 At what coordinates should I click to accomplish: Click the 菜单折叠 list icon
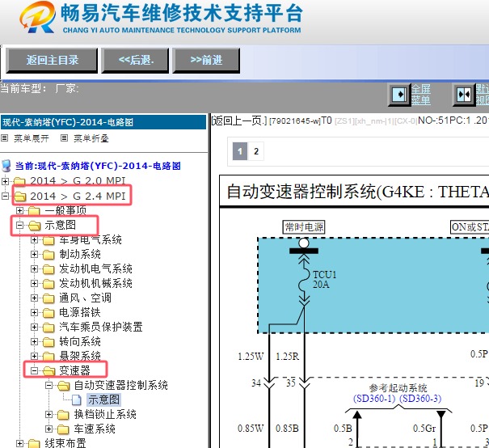point(64,138)
